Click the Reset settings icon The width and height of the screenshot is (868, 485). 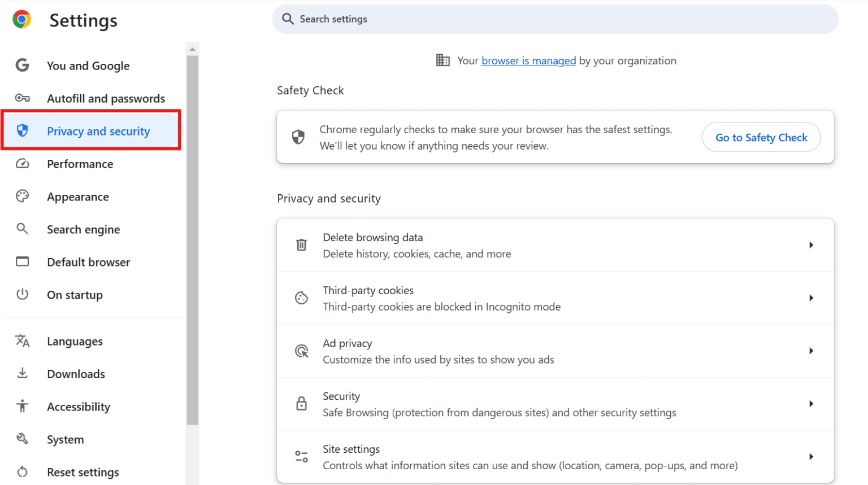[22, 472]
